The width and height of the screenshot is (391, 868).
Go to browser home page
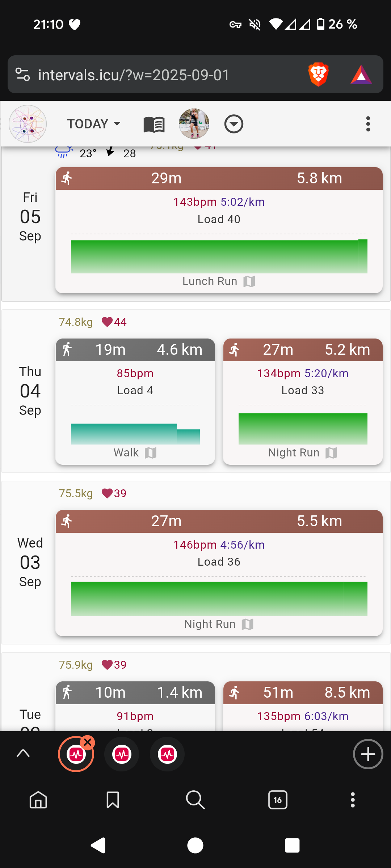click(38, 800)
